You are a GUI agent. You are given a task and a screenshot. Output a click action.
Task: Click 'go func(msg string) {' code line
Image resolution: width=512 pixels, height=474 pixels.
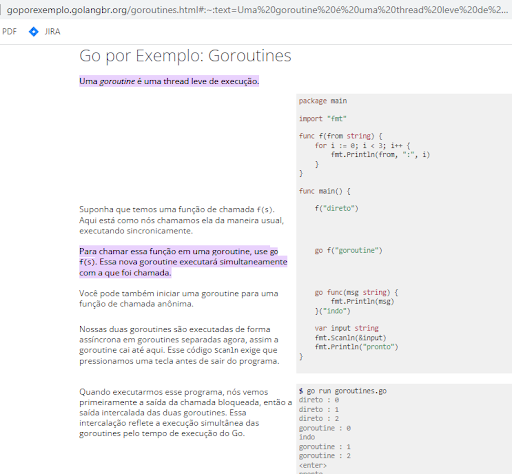pos(356,292)
